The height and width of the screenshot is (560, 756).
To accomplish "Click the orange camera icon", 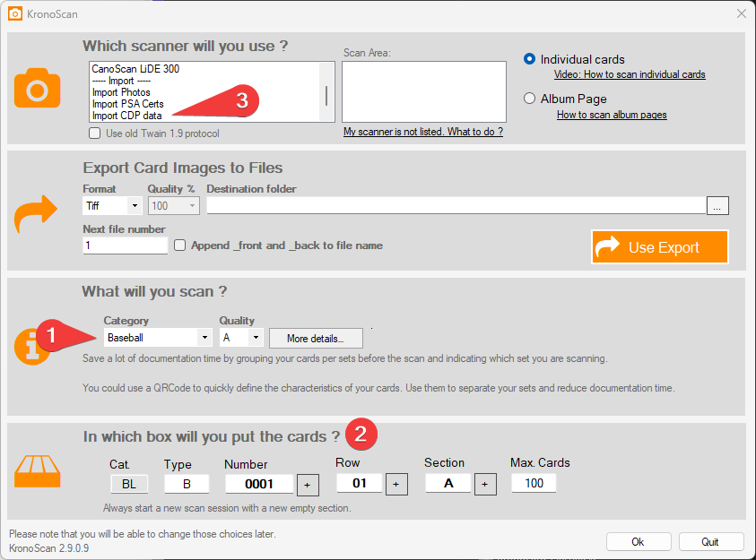I will click(37, 88).
